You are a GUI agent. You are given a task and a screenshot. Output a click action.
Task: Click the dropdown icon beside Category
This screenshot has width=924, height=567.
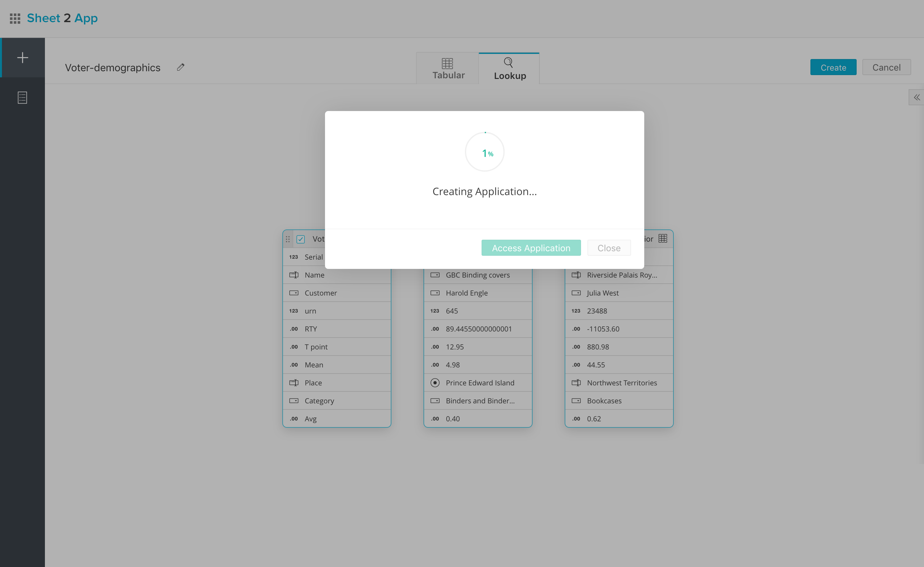[x=294, y=401]
